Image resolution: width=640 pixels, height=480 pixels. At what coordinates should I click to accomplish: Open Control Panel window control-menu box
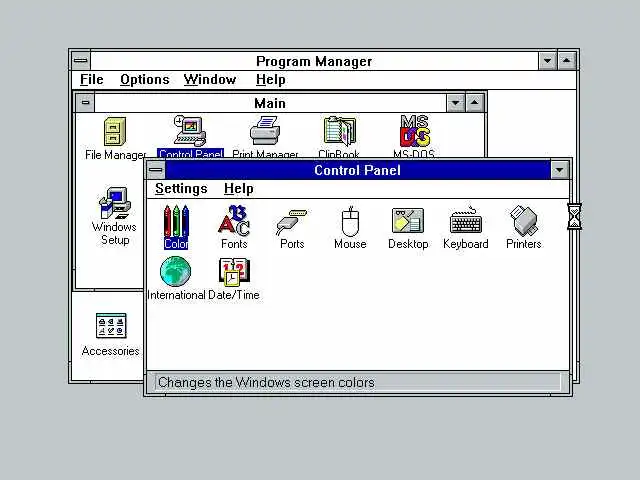click(x=156, y=170)
